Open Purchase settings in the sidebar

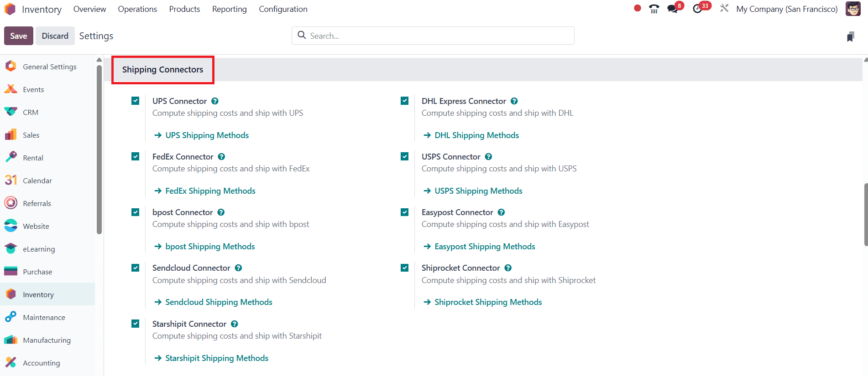pos(47,272)
